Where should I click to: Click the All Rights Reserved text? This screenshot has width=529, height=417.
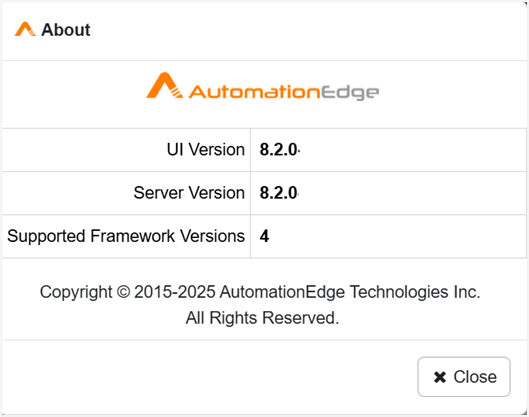pyautogui.click(x=262, y=318)
